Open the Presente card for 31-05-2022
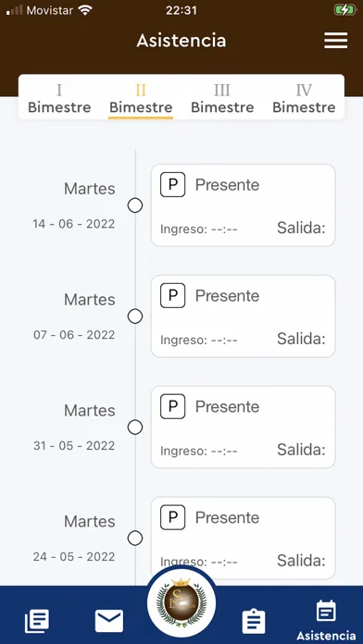Screen dimensions: 363x644 pos(243,427)
